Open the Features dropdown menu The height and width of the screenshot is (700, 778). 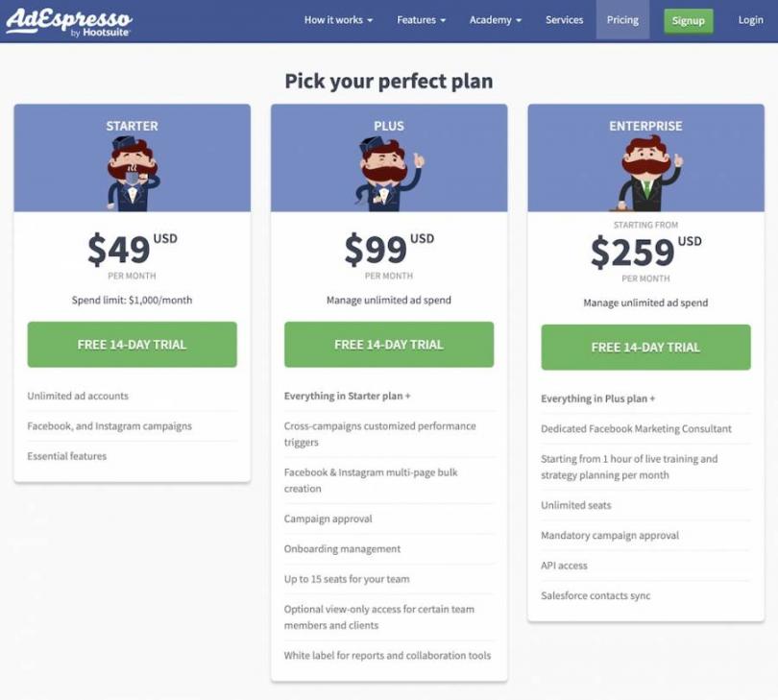point(421,20)
